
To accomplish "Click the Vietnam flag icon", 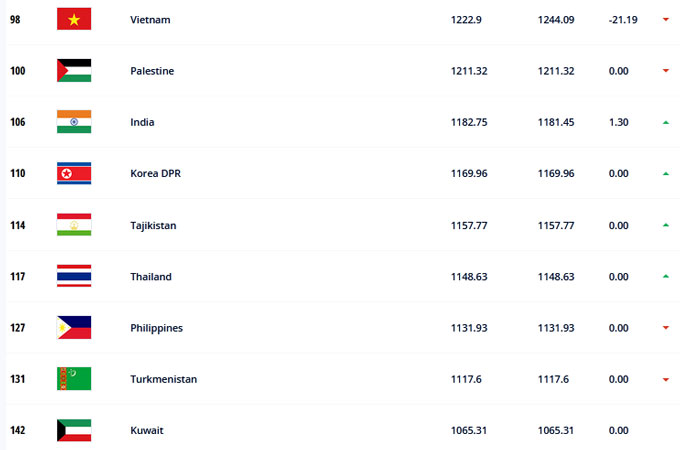I will 74,19.
